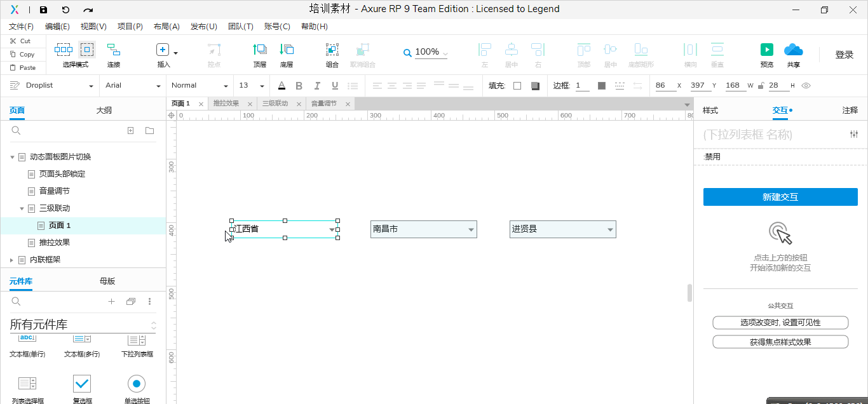The image size is (868, 404).
Task: Click 选项改变时, 设置可见性 button
Action: click(x=780, y=323)
